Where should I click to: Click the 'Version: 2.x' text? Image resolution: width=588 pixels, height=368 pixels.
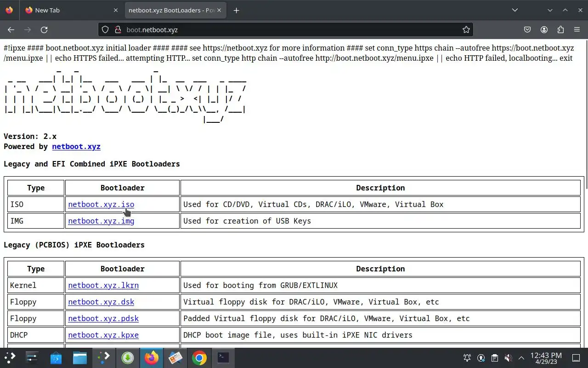coord(30,136)
